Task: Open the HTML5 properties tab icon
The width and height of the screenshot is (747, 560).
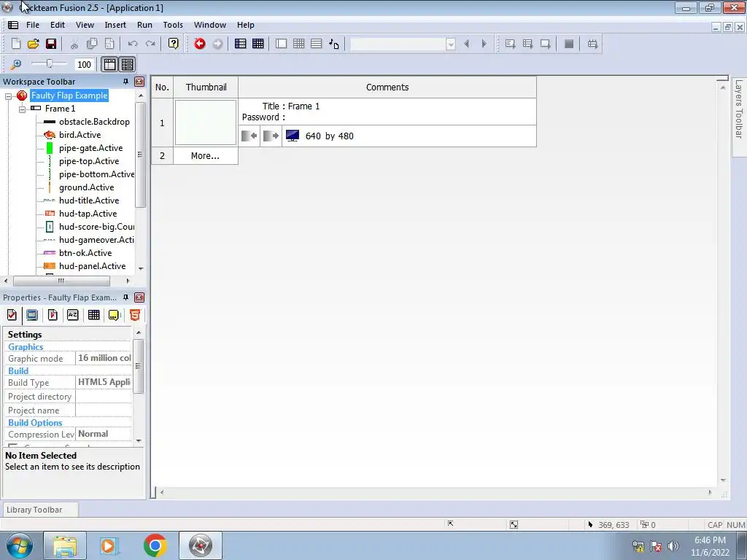Action: (x=135, y=315)
